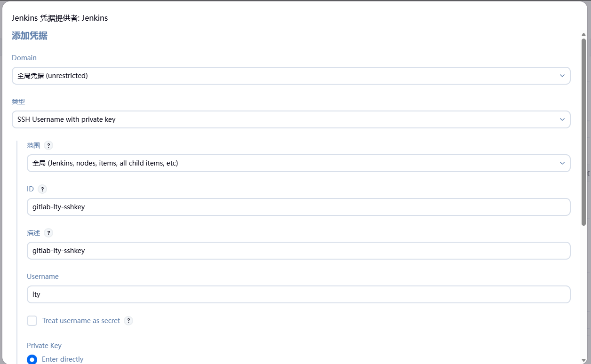Image resolution: width=591 pixels, height=364 pixels.
Task: Click the 类型 label
Action: pos(18,102)
